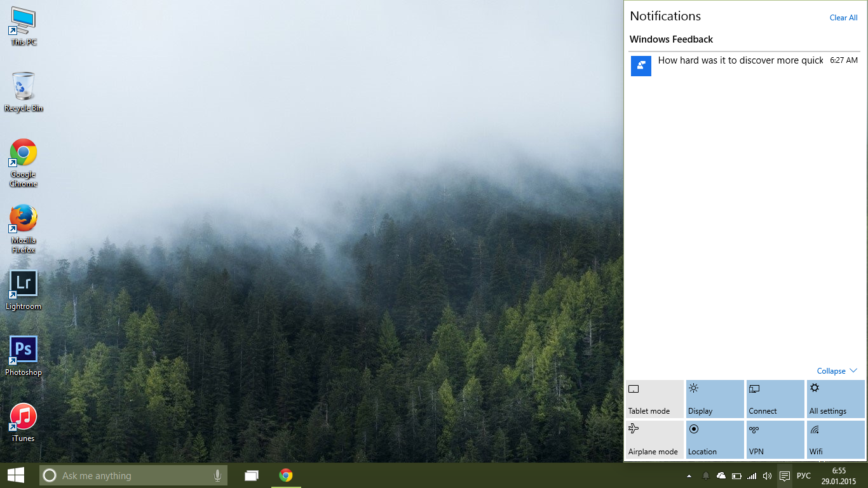Viewport: 868px width, 488px height.
Task: Toggle the VPN quick action
Action: pyautogui.click(x=775, y=440)
